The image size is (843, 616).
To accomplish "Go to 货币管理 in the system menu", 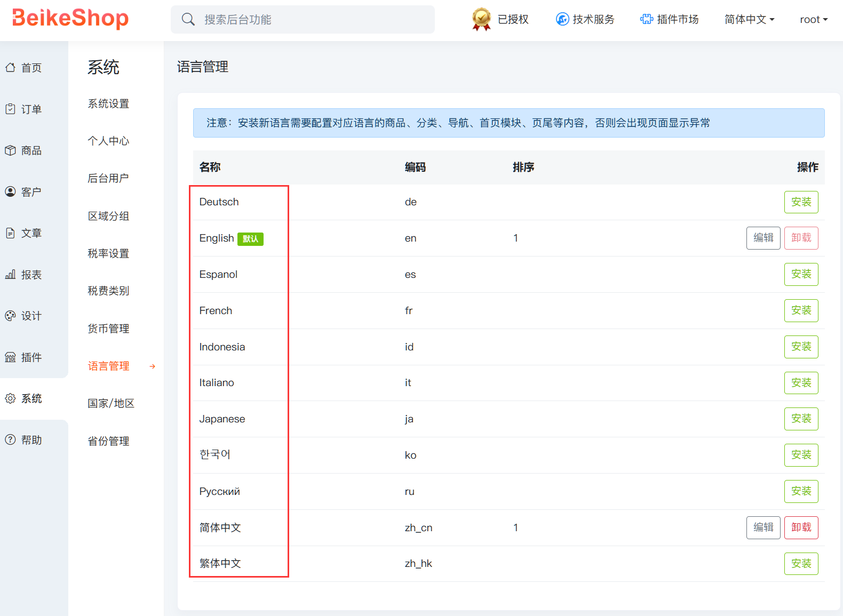I will coord(108,329).
